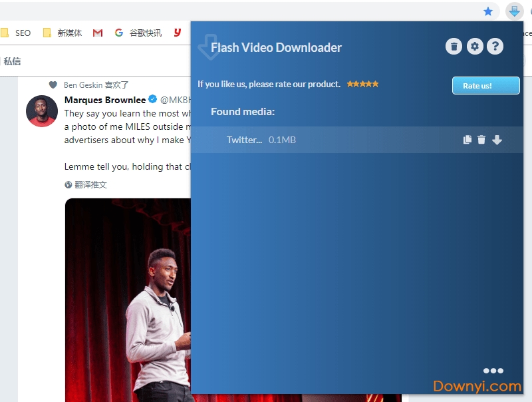Star the current page in address bar
Viewport: 532px width, 402px height.
[x=488, y=11]
